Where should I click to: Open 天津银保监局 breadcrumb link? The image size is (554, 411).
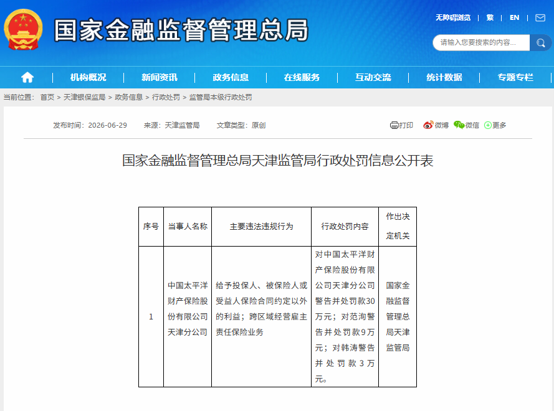[x=84, y=97]
